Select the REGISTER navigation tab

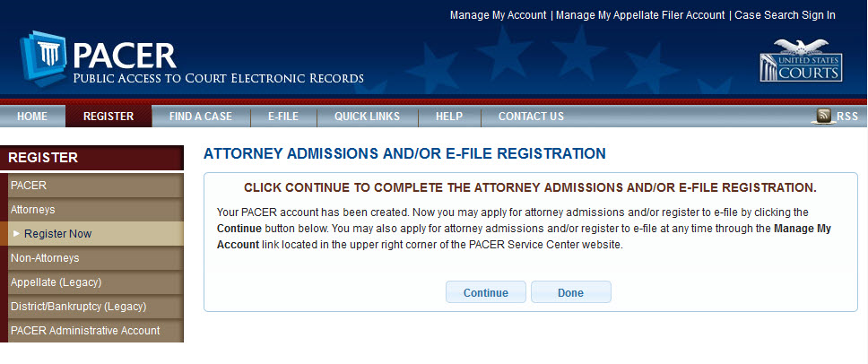[x=108, y=117]
